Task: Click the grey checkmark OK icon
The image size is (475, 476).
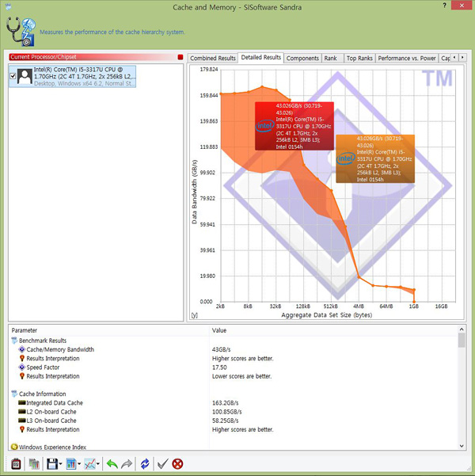Action: 162,464
